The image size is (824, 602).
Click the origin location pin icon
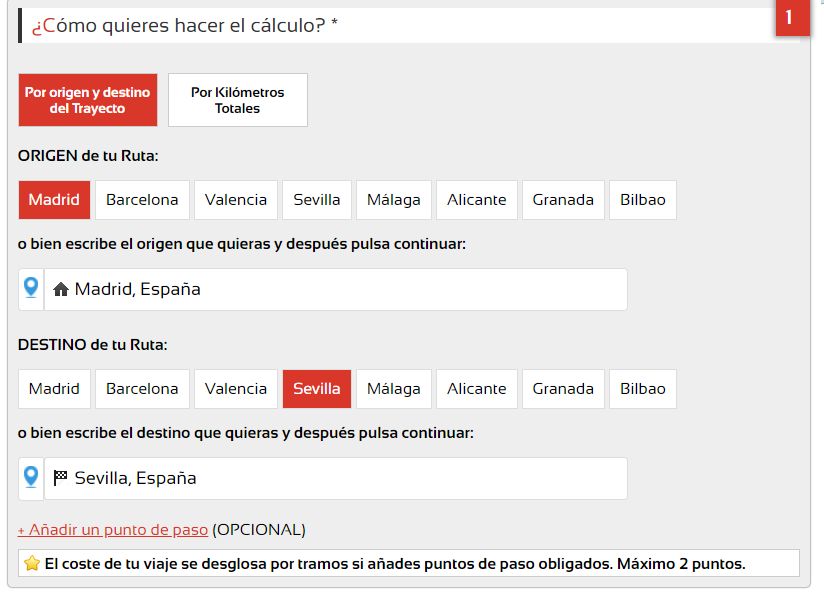31,289
